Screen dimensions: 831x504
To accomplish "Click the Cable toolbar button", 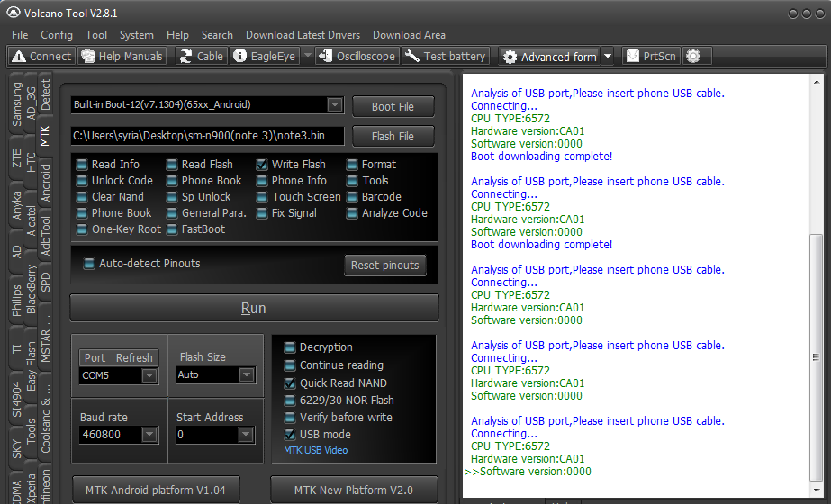I will pos(202,56).
